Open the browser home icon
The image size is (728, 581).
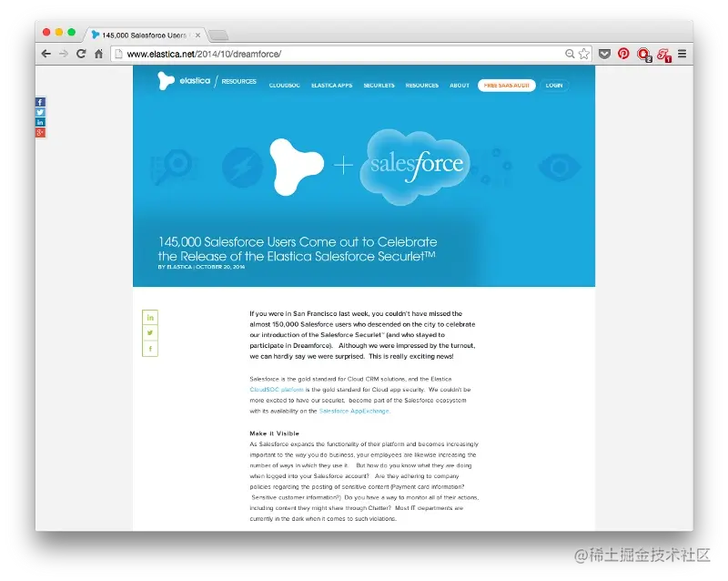pos(98,54)
